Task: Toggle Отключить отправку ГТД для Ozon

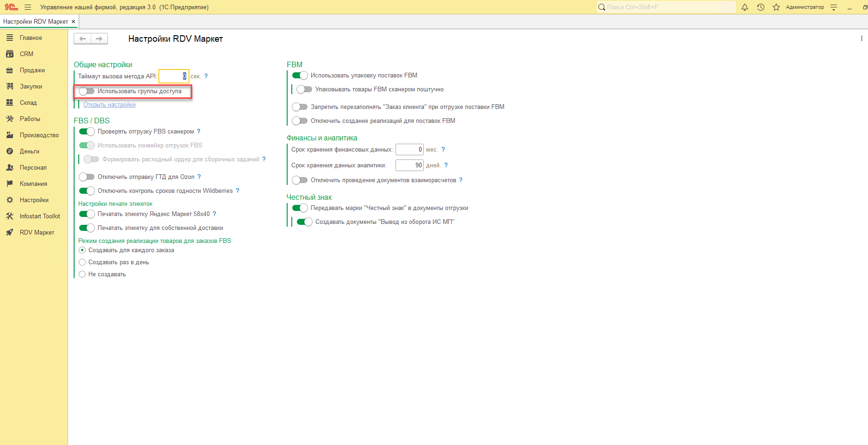Action: pos(87,177)
